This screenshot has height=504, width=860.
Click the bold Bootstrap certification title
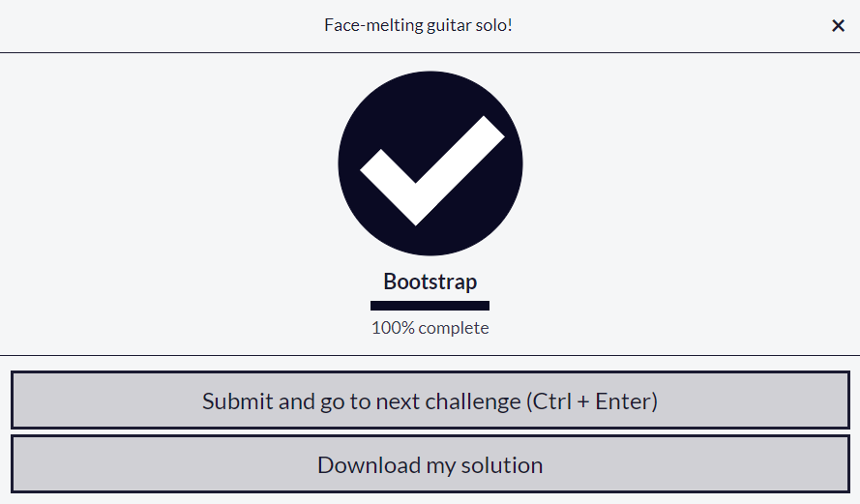tap(430, 282)
